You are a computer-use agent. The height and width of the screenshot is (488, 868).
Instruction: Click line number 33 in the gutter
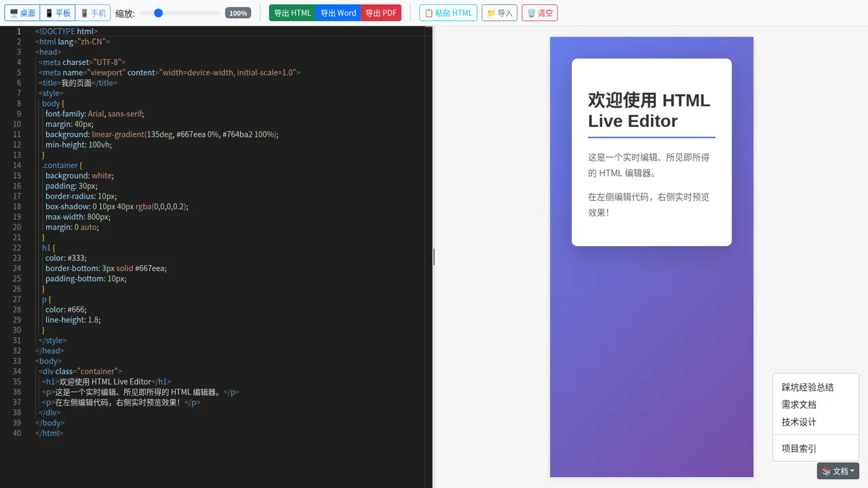point(17,361)
